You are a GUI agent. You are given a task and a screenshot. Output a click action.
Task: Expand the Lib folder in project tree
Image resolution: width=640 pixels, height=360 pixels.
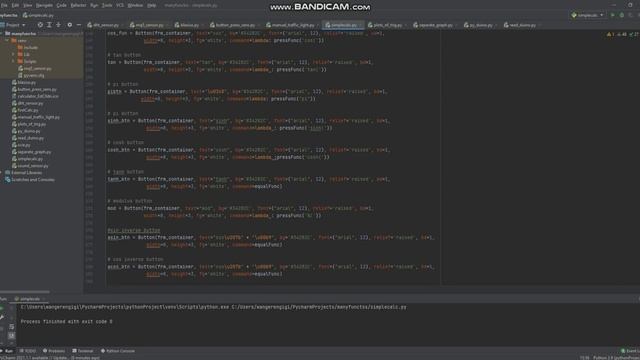(13, 54)
